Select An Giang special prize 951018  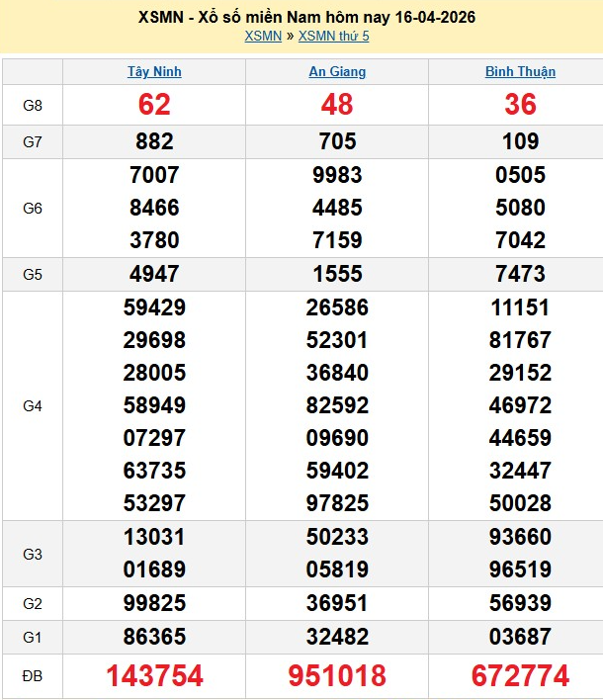point(337,675)
